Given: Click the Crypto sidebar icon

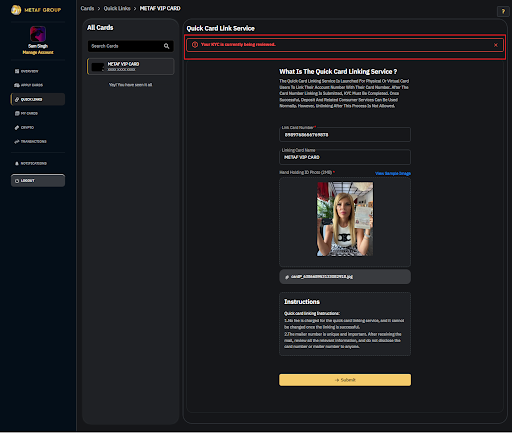Looking at the screenshot, I should coord(17,127).
